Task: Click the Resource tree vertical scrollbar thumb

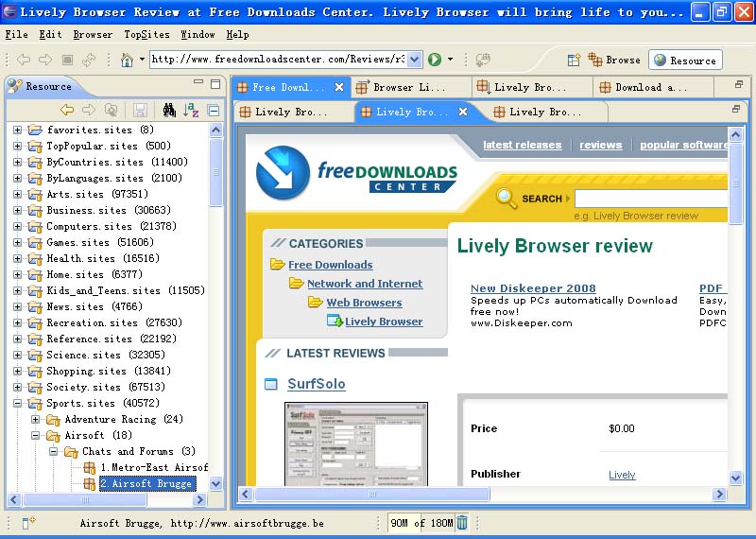Action: click(x=215, y=172)
